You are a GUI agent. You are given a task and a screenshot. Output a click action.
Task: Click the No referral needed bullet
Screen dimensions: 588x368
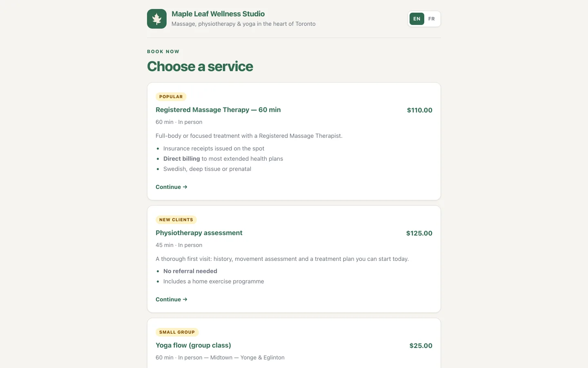190,271
